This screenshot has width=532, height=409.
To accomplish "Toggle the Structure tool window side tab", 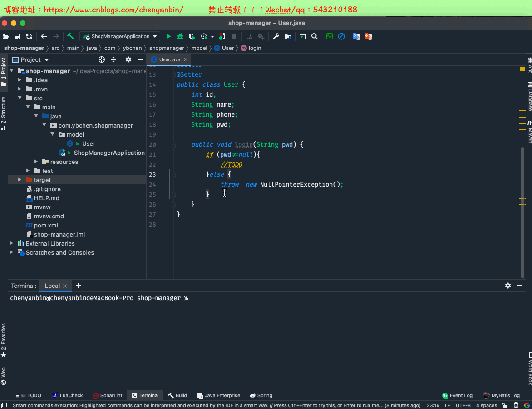I will point(3,113).
